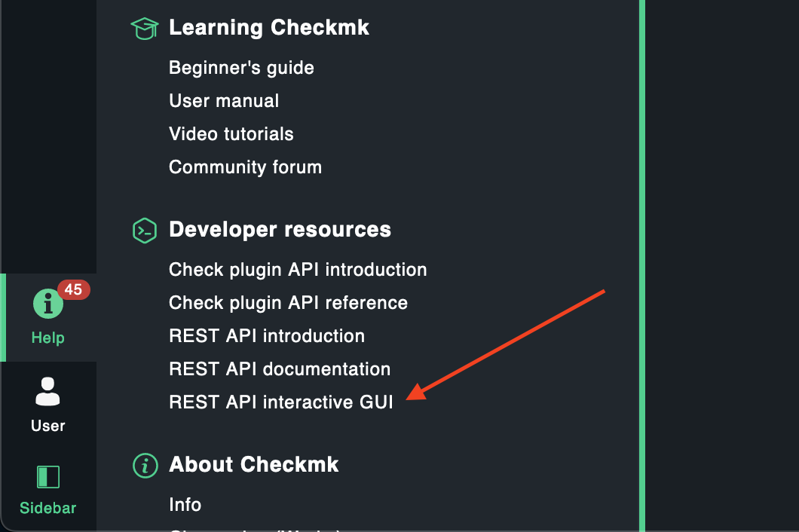Screen dimensions: 799x532
Task: Toggle the Sidebar icon
Action: coord(47,477)
